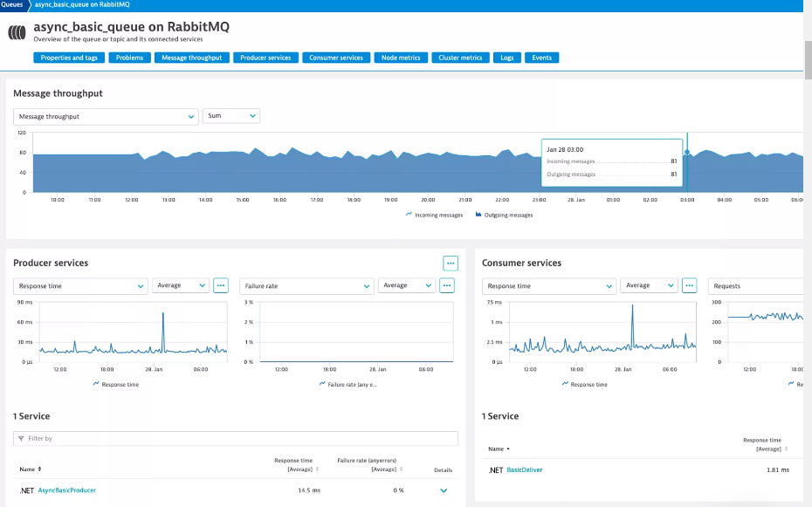This screenshot has height=507, width=812.
Task: Select the Message throughput tab button
Action: point(191,58)
